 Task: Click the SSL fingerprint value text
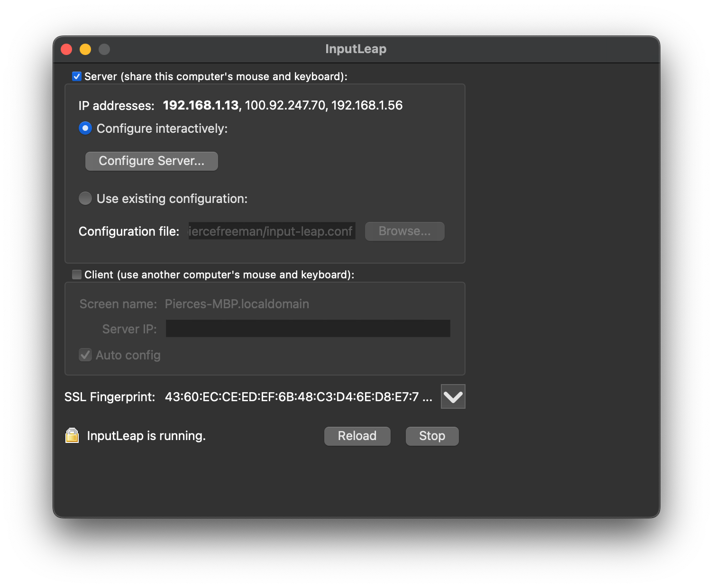coord(299,397)
